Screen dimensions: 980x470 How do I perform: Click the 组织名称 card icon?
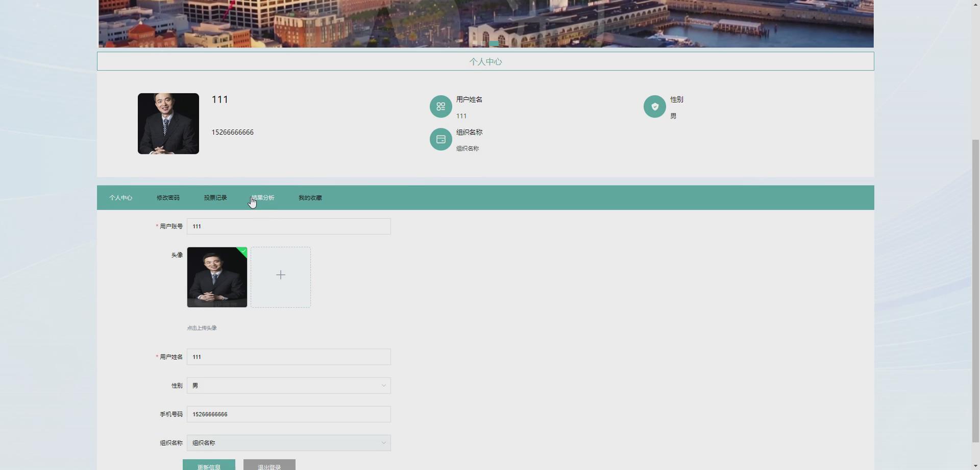[x=440, y=139]
